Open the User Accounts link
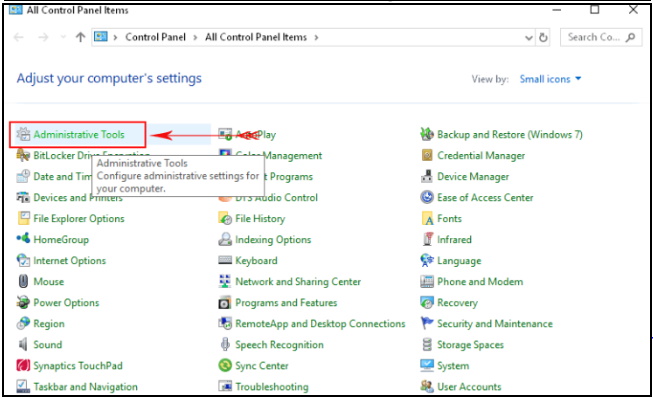Image resolution: width=653 pixels, height=398 pixels. [469, 387]
